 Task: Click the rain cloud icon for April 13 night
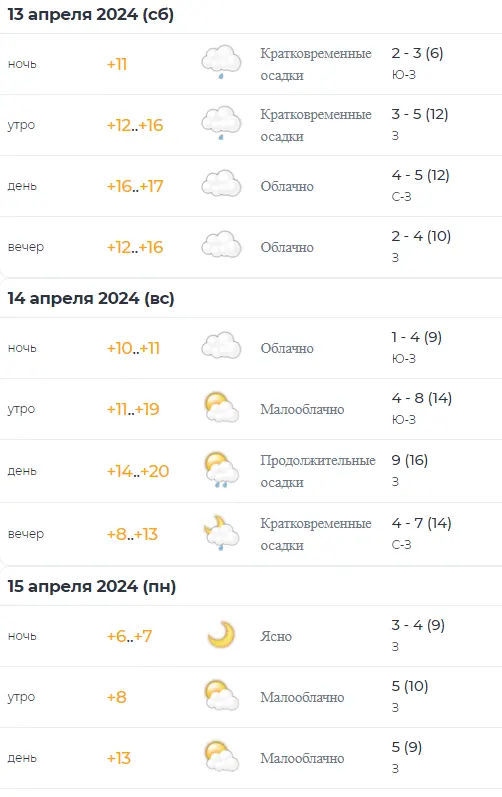pyautogui.click(x=221, y=62)
